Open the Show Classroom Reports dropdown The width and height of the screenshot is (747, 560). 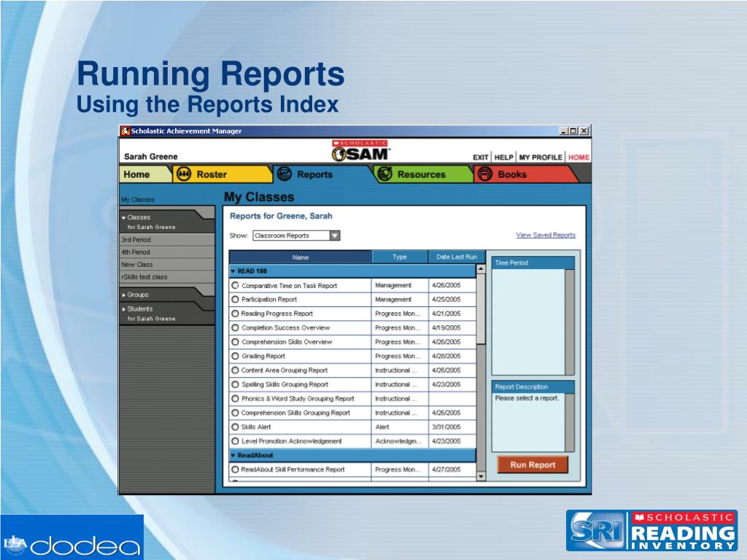[x=335, y=236]
